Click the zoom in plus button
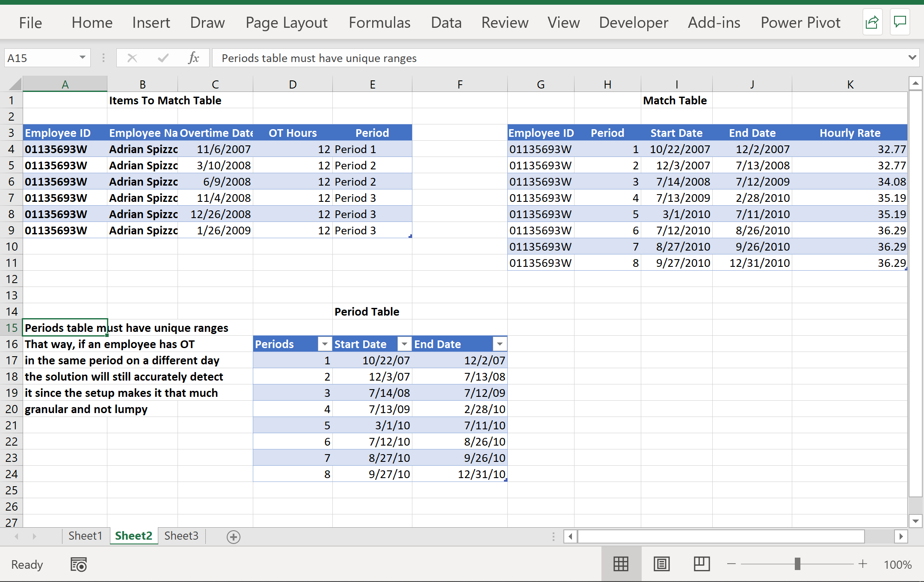 863,564
